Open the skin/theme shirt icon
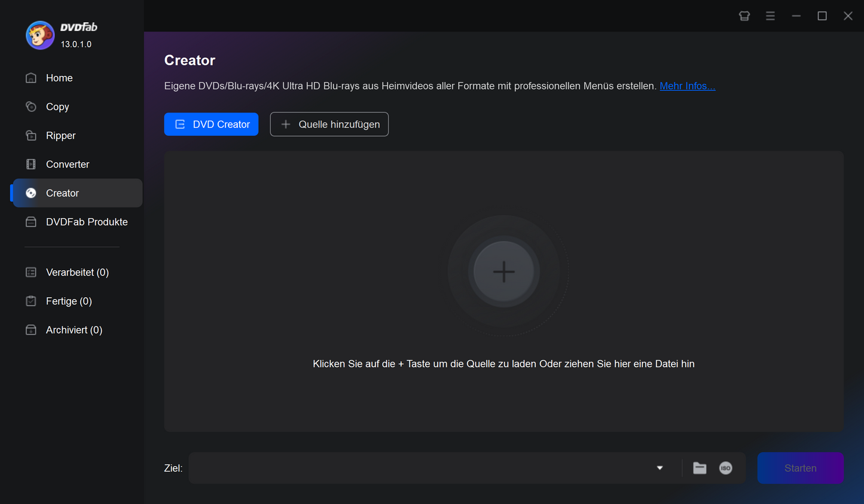 (x=744, y=16)
